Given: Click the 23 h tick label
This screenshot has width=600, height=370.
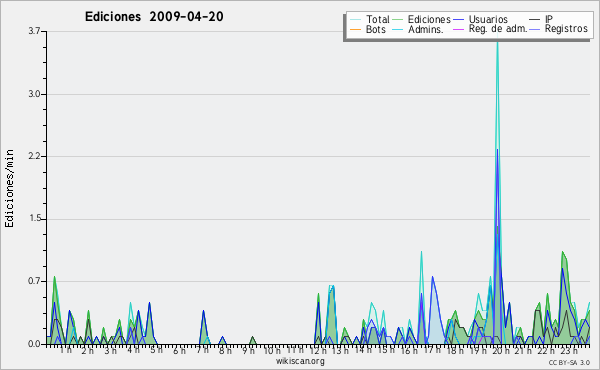Looking at the screenshot, I should pyautogui.click(x=569, y=350).
